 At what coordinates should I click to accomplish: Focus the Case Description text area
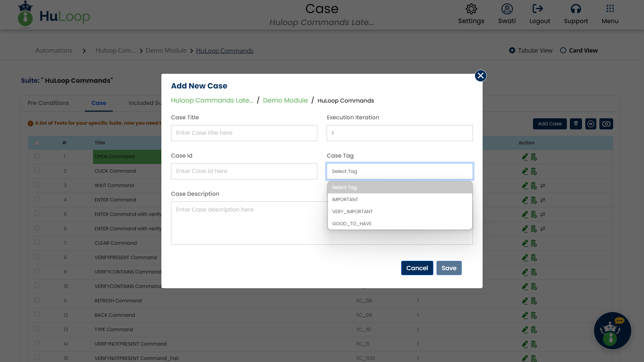[322, 223]
